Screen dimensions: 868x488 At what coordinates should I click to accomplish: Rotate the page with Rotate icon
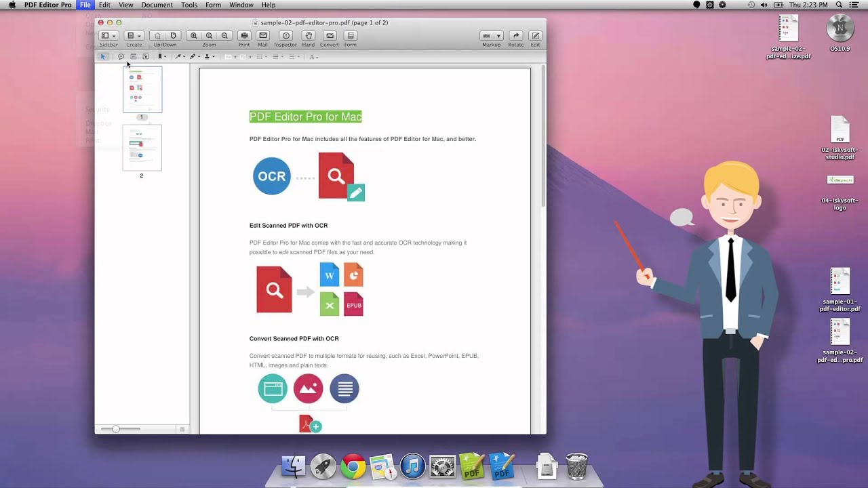[x=516, y=36]
